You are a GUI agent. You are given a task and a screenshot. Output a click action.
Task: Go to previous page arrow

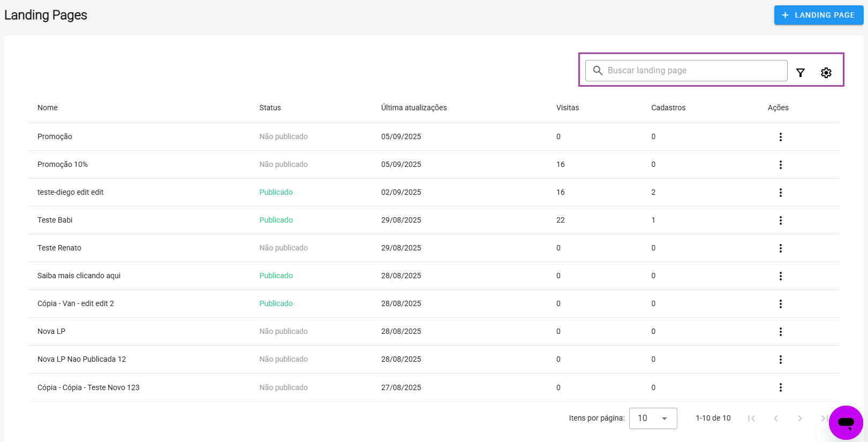coord(775,418)
